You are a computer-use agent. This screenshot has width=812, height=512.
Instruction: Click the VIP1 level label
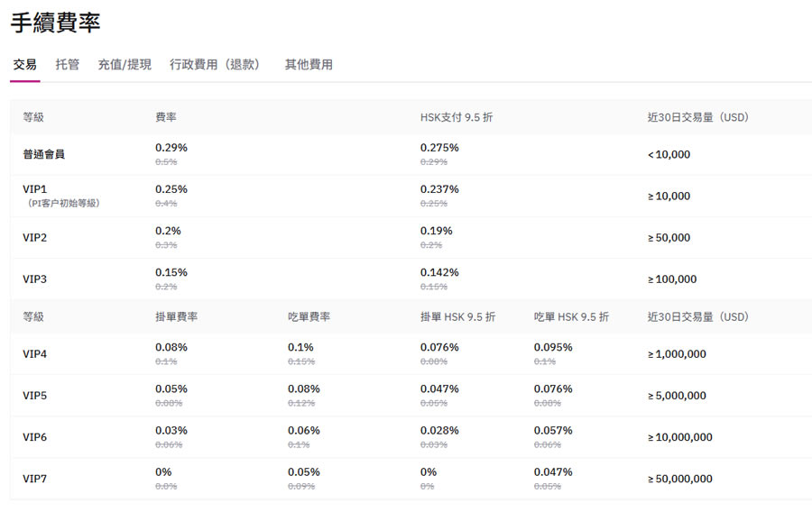pyautogui.click(x=34, y=189)
